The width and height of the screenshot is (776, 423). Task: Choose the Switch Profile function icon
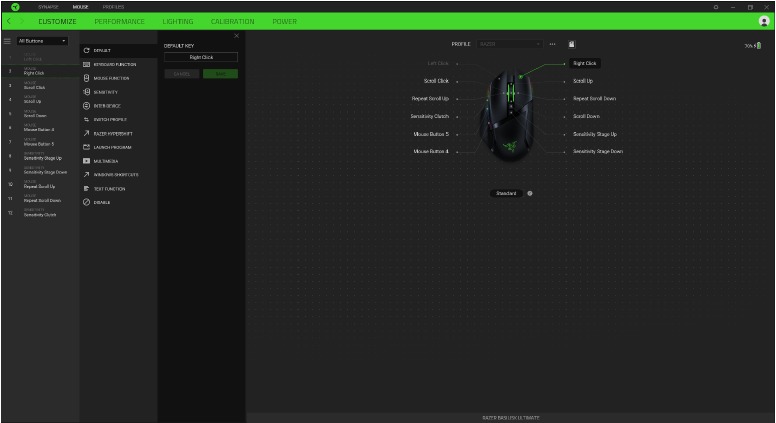click(87, 120)
